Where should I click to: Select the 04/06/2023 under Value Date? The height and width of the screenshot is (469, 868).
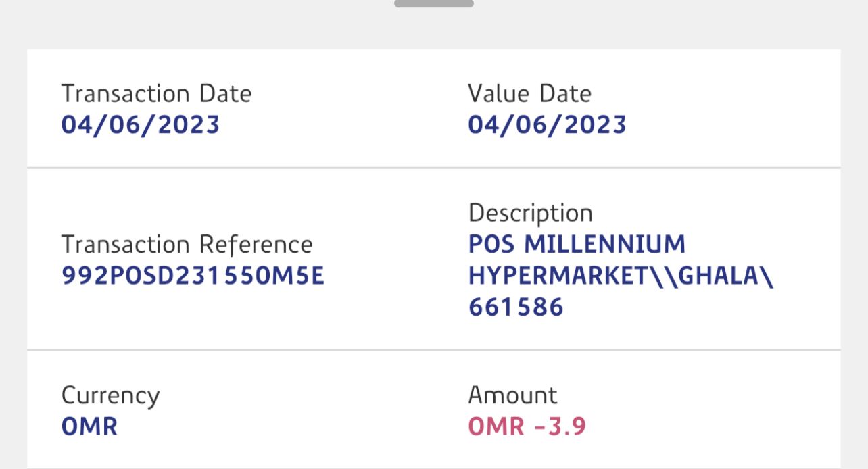(x=547, y=125)
